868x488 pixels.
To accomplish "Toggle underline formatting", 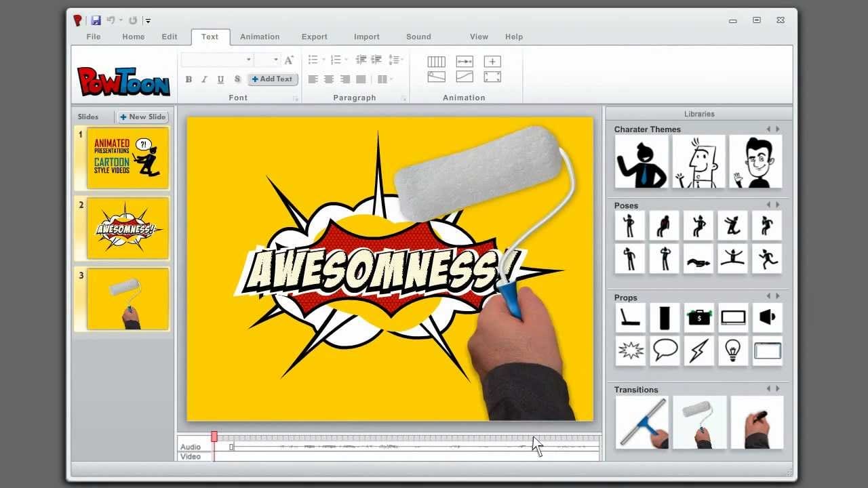I will coord(220,79).
